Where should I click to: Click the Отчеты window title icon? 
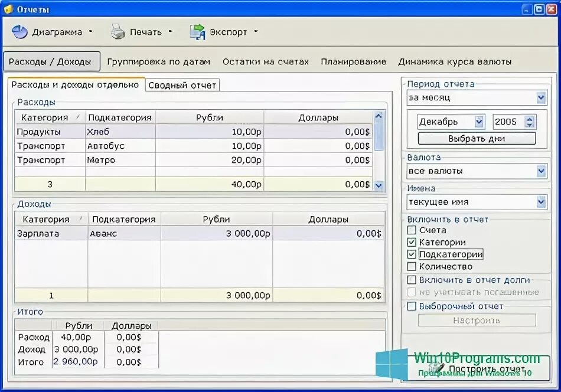click(x=9, y=9)
